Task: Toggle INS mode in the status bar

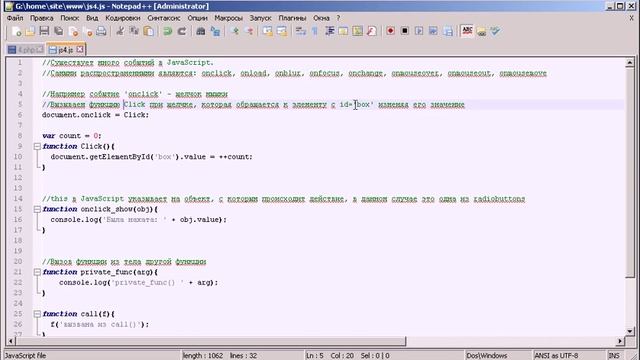Action: pyautogui.click(x=614, y=356)
